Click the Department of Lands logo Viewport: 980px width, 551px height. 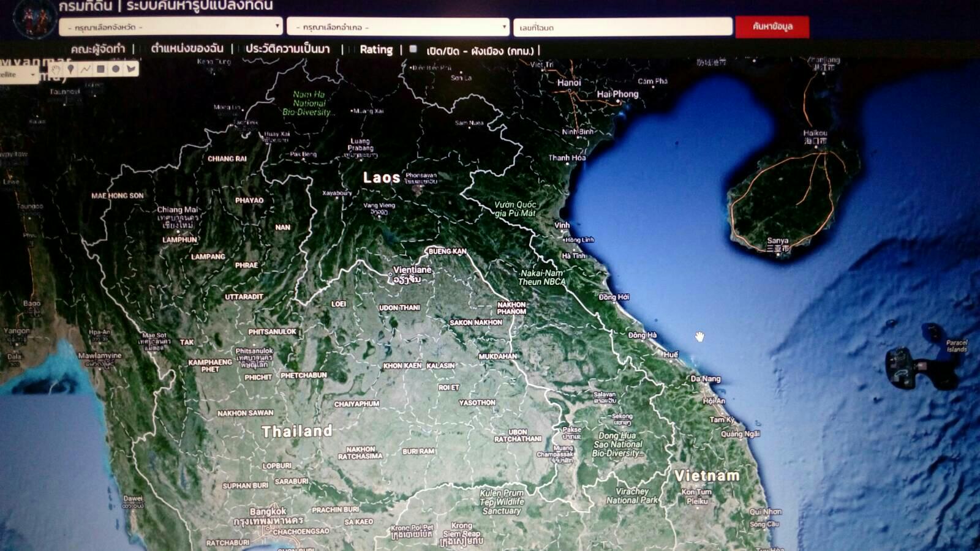point(34,17)
